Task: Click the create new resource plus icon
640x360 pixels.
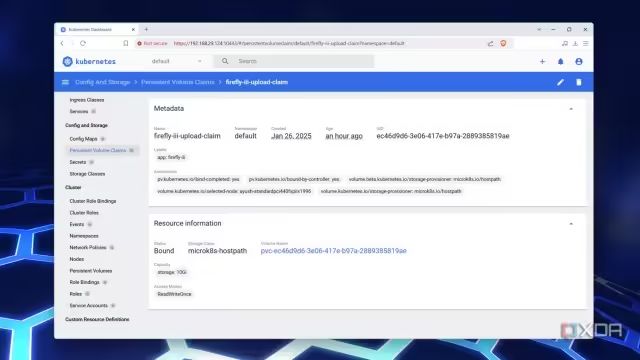Action: [542, 61]
